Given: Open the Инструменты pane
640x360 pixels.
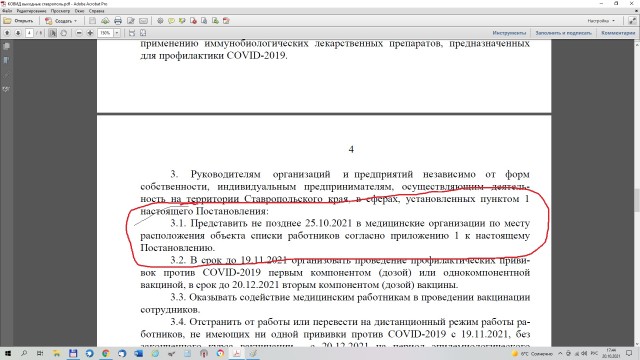Looking at the screenshot, I should point(509,33).
